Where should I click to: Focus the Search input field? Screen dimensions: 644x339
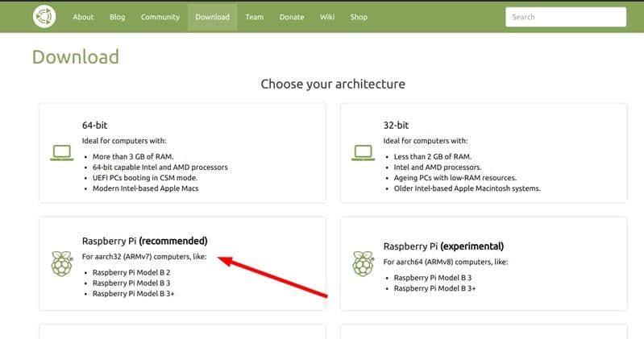click(565, 17)
